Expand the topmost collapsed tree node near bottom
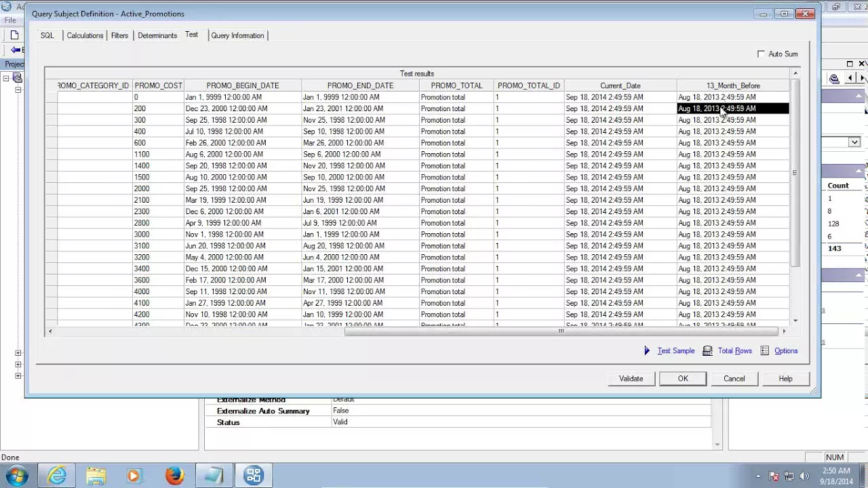 point(18,353)
